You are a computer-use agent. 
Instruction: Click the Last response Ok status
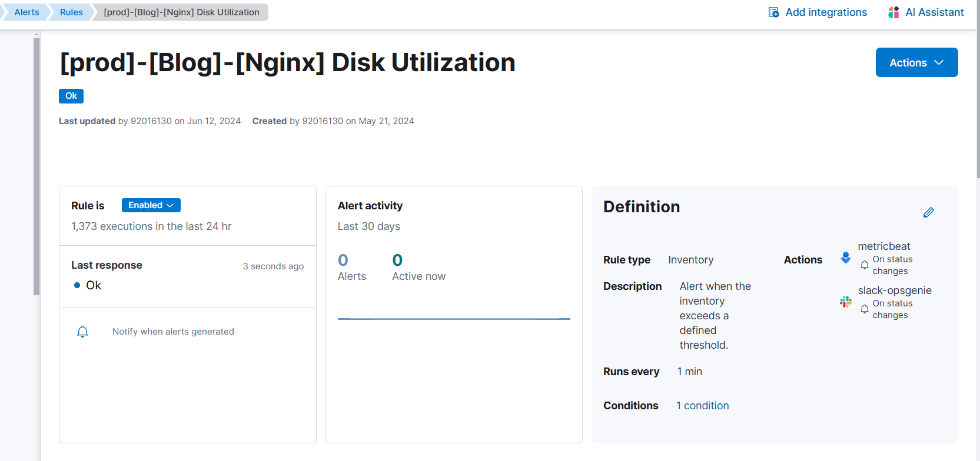pyautogui.click(x=88, y=285)
